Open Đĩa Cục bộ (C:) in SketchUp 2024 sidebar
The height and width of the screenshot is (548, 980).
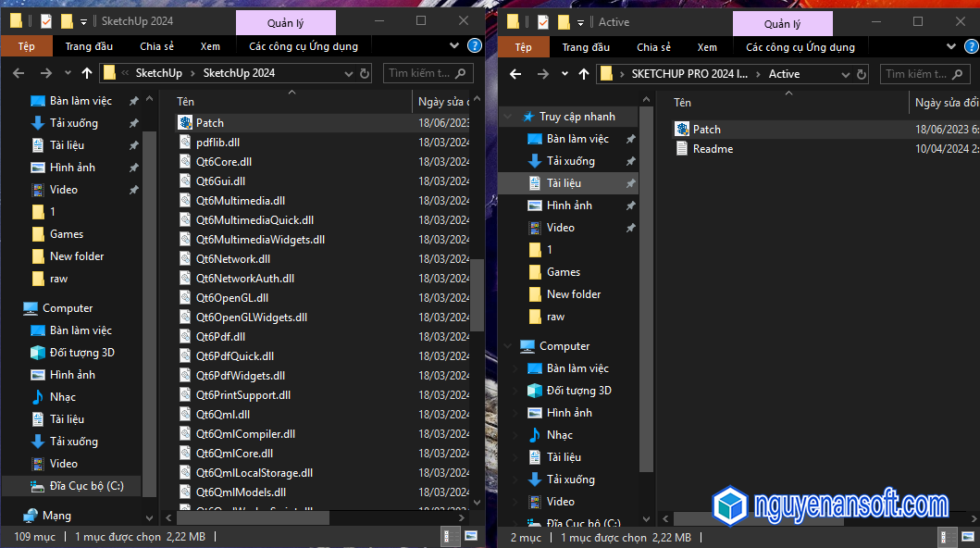86,485
